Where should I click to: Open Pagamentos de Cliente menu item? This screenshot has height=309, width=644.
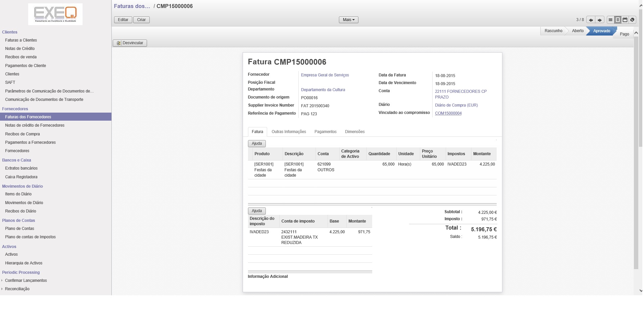click(26, 66)
